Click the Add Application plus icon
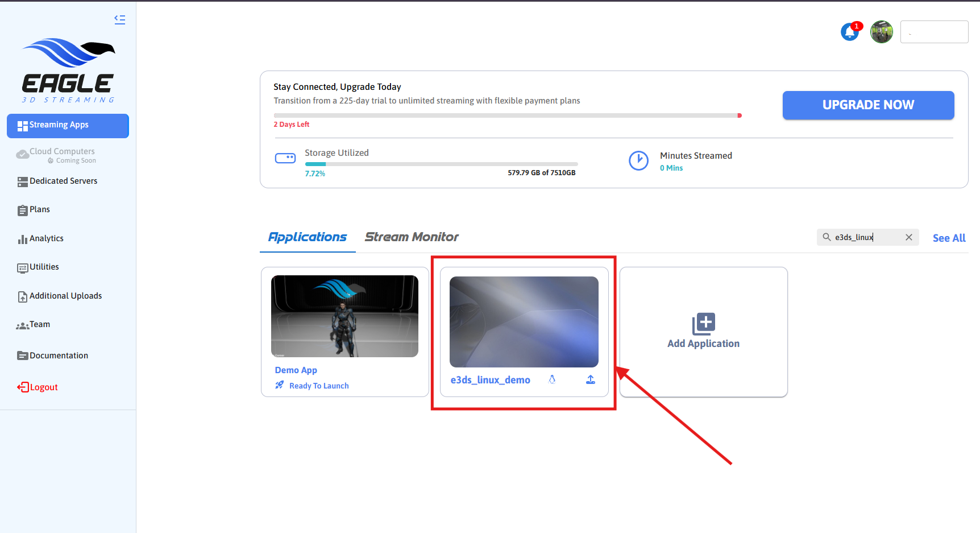This screenshot has height=533, width=980. [x=704, y=324]
